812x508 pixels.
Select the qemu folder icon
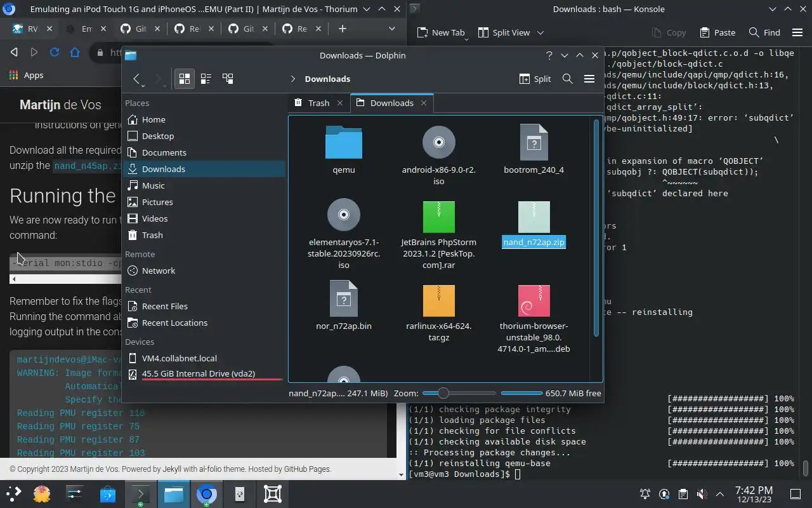tap(344, 142)
